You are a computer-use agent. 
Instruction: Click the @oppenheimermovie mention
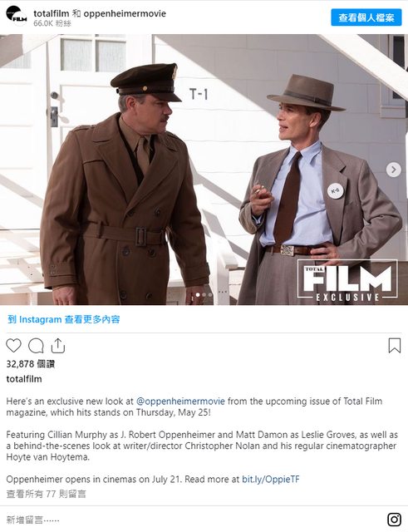point(180,401)
